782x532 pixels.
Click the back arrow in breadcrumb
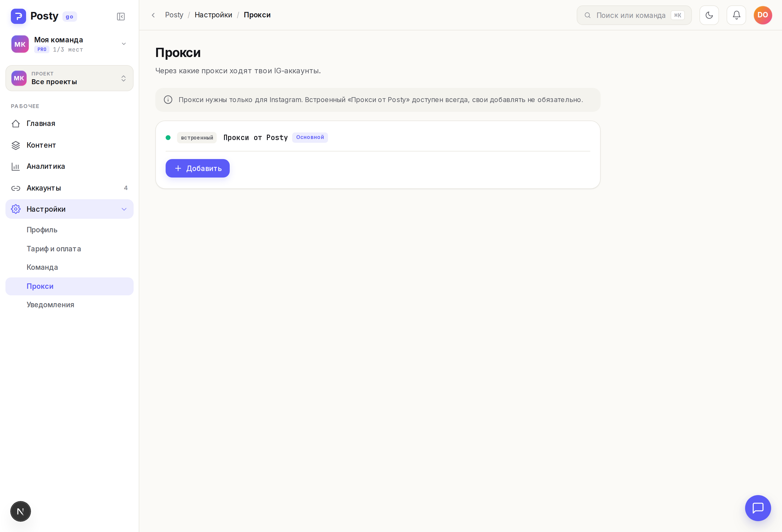pyautogui.click(x=153, y=15)
